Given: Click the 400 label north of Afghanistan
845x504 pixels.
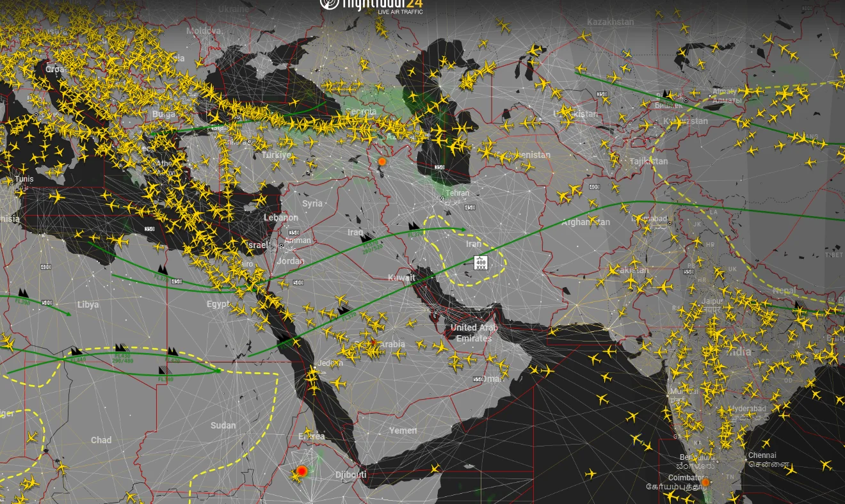Looking at the screenshot, I should [x=595, y=187].
